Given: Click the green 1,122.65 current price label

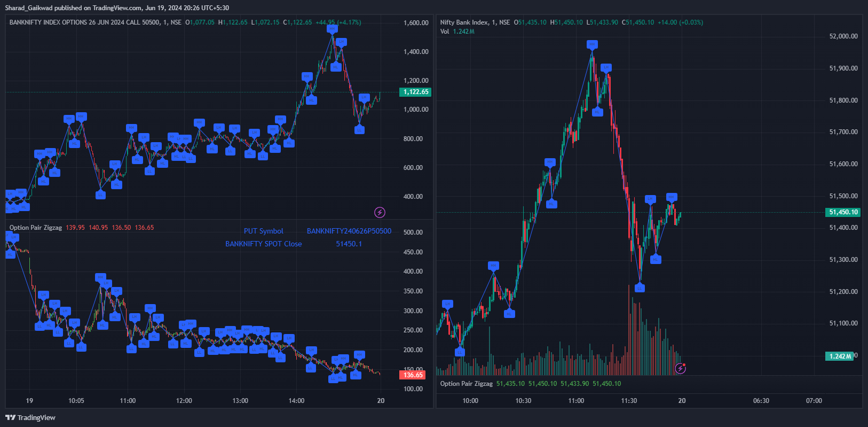Looking at the screenshot, I should click(x=415, y=92).
